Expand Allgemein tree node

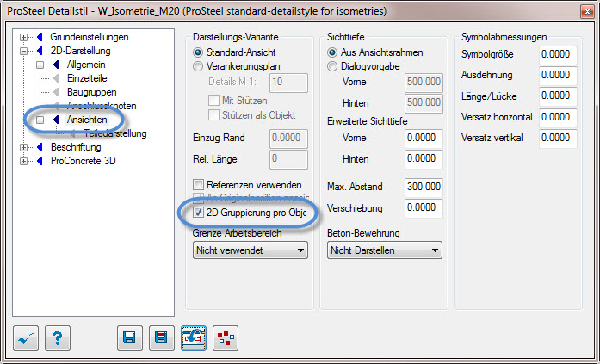click(x=40, y=65)
